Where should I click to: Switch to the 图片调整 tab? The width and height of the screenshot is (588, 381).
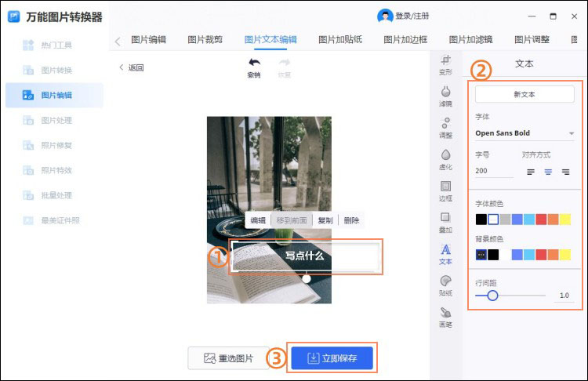tap(532, 40)
